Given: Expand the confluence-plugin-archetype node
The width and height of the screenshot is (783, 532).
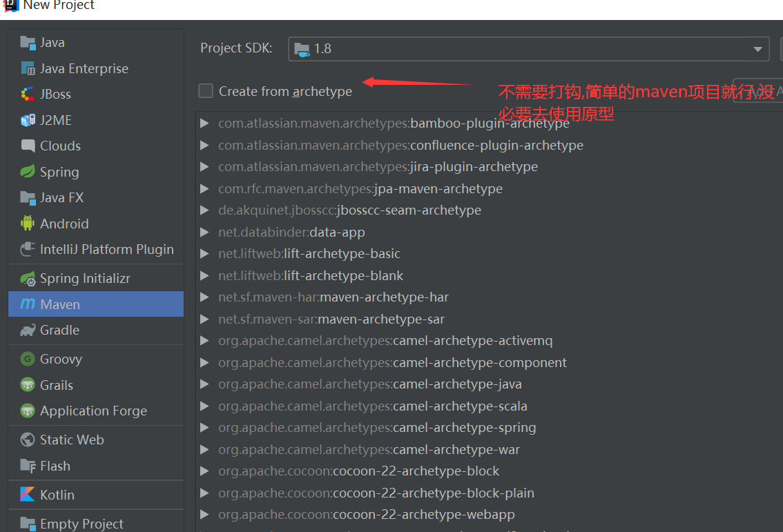Looking at the screenshot, I should [204, 145].
